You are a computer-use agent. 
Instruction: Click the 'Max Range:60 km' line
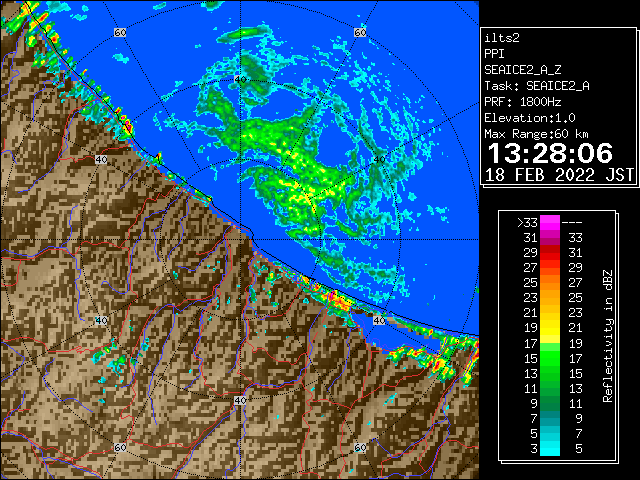[x=537, y=134]
